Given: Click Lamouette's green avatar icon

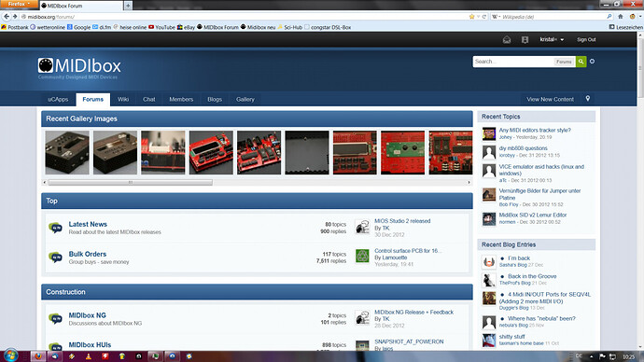Looking at the screenshot, I should (x=362, y=256).
